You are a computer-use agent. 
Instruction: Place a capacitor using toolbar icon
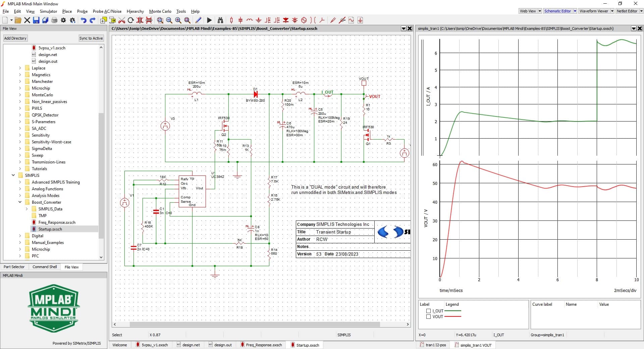tap(240, 20)
